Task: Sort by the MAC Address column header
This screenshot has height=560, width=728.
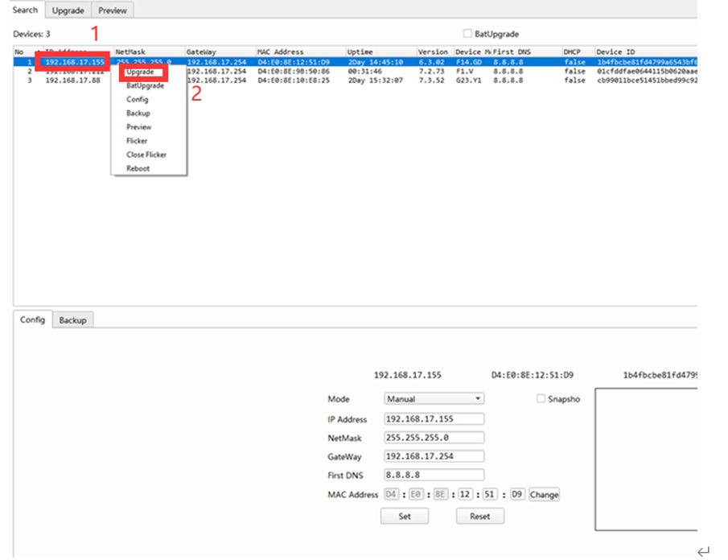Action: tap(281, 51)
